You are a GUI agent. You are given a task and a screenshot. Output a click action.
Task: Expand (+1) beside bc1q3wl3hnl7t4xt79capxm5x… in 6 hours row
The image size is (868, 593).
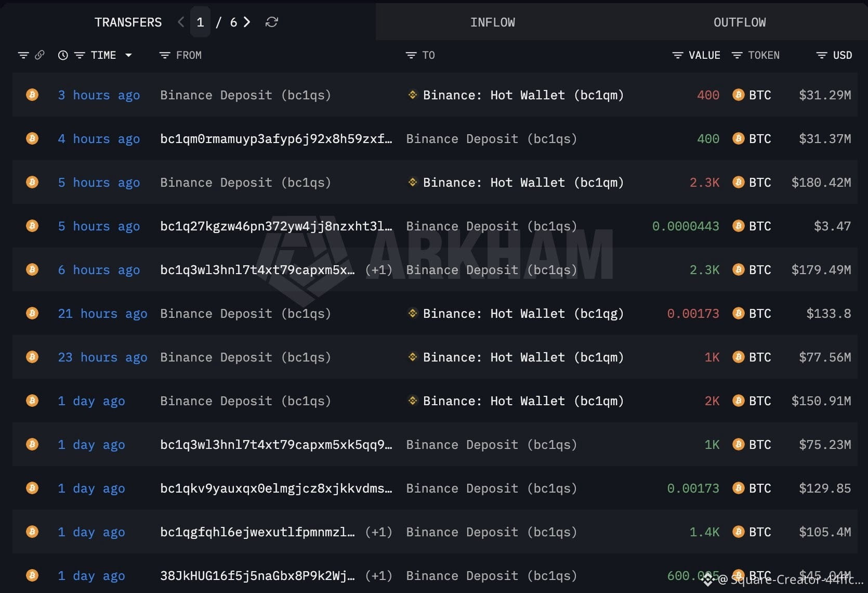(x=378, y=270)
